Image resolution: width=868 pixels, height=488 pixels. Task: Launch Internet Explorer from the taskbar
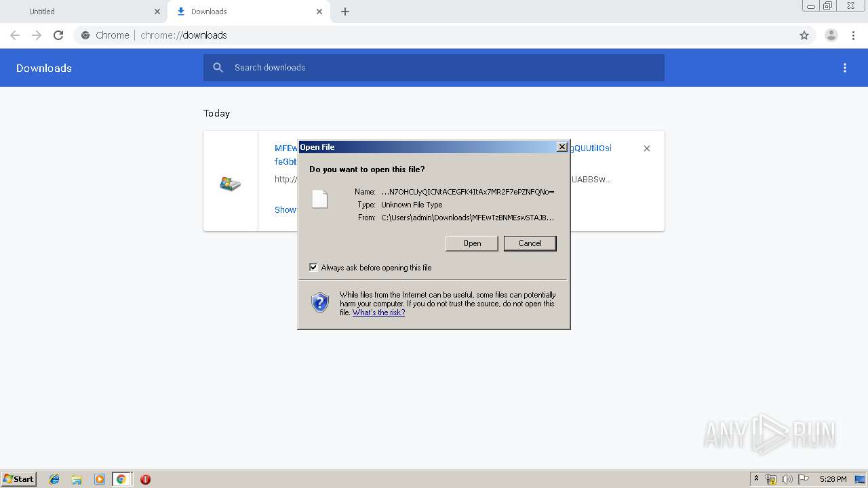coord(54,479)
